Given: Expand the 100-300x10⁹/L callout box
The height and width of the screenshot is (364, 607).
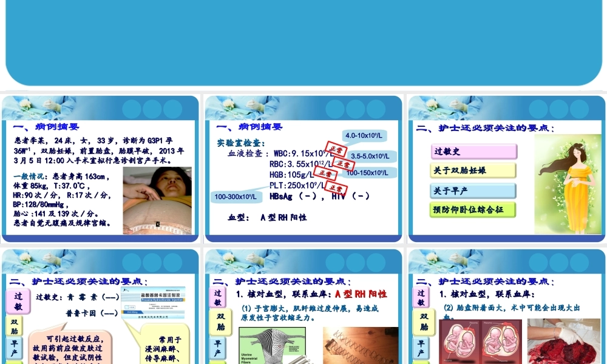Looking at the screenshot, I should (235, 196).
